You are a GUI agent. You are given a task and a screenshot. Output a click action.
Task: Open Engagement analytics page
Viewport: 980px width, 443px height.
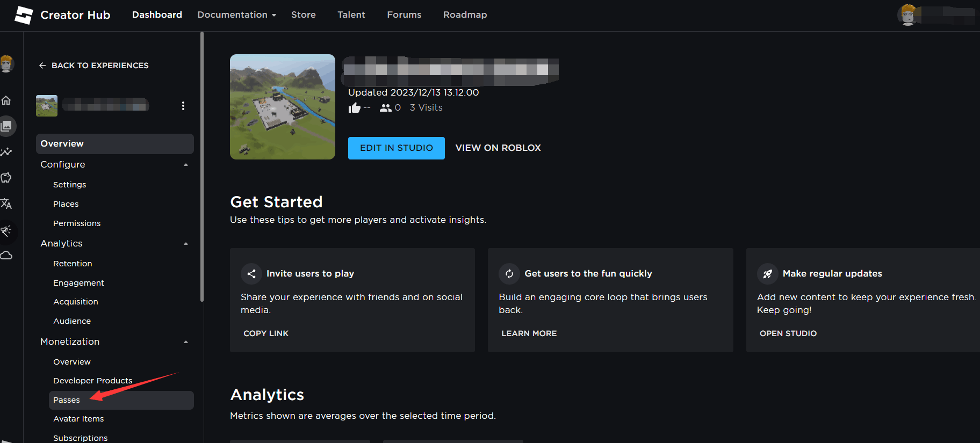click(x=78, y=283)
